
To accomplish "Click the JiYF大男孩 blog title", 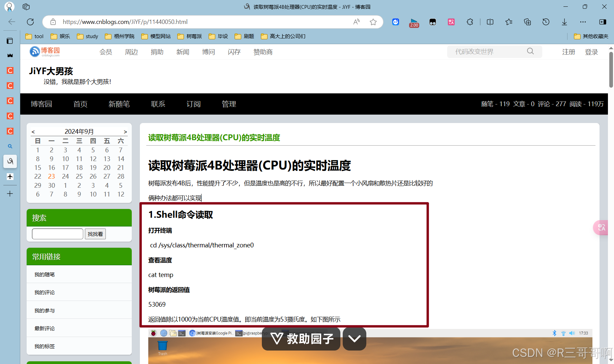I will point(51,71).
